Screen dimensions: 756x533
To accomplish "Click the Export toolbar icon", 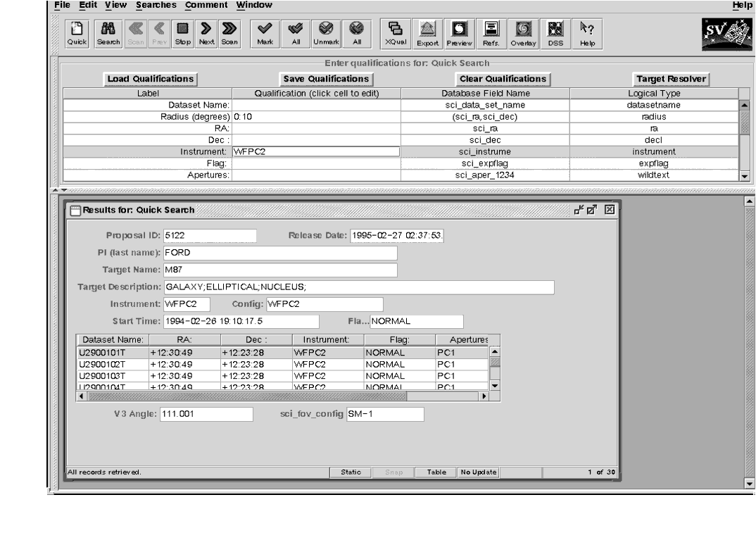I will point(427,34).
